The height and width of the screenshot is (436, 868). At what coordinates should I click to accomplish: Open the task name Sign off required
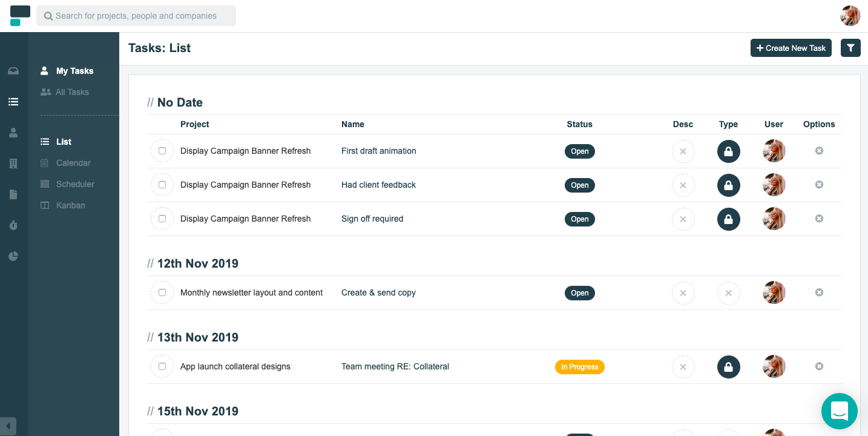point(372,219)
